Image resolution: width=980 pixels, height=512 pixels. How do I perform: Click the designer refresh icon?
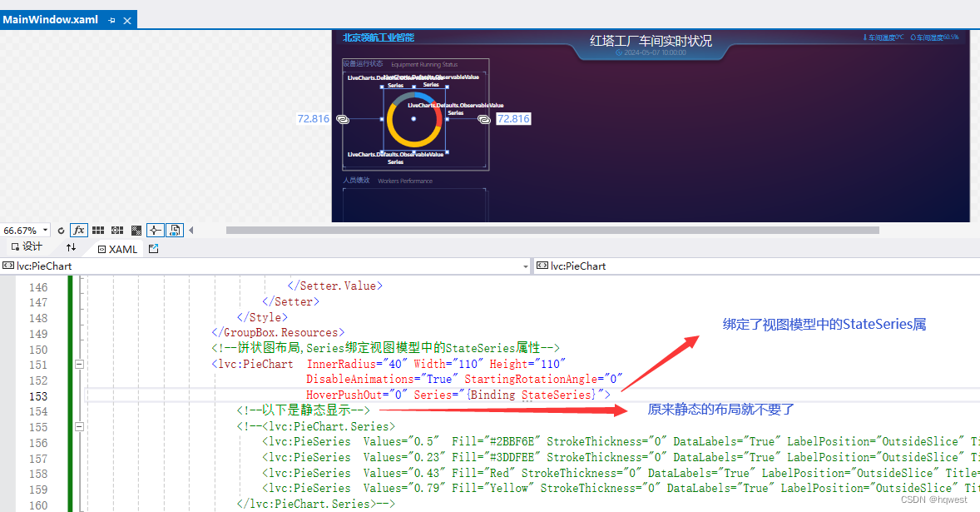61,230
